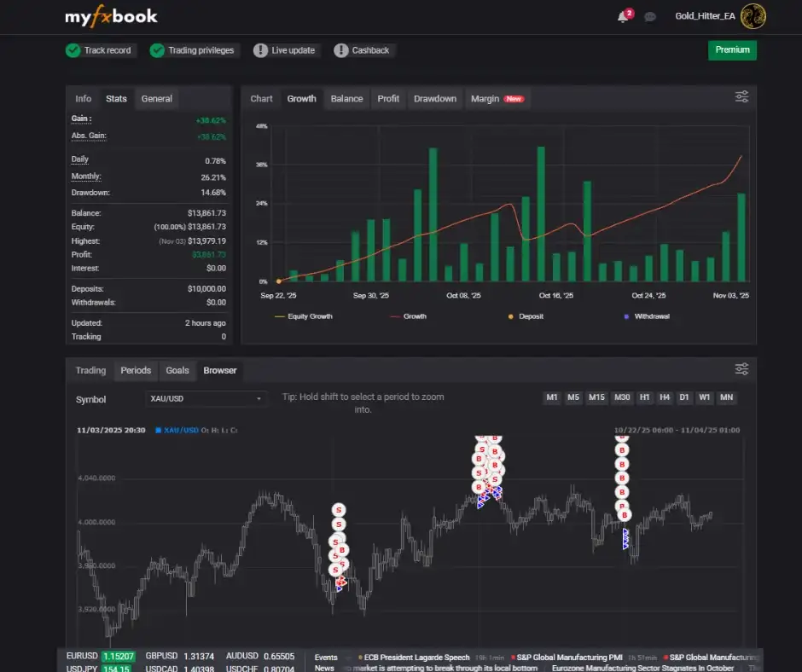The height and width of the screenshot is (672, 802).
Task: Open the chat messages icon
Action: coord(650,16)
